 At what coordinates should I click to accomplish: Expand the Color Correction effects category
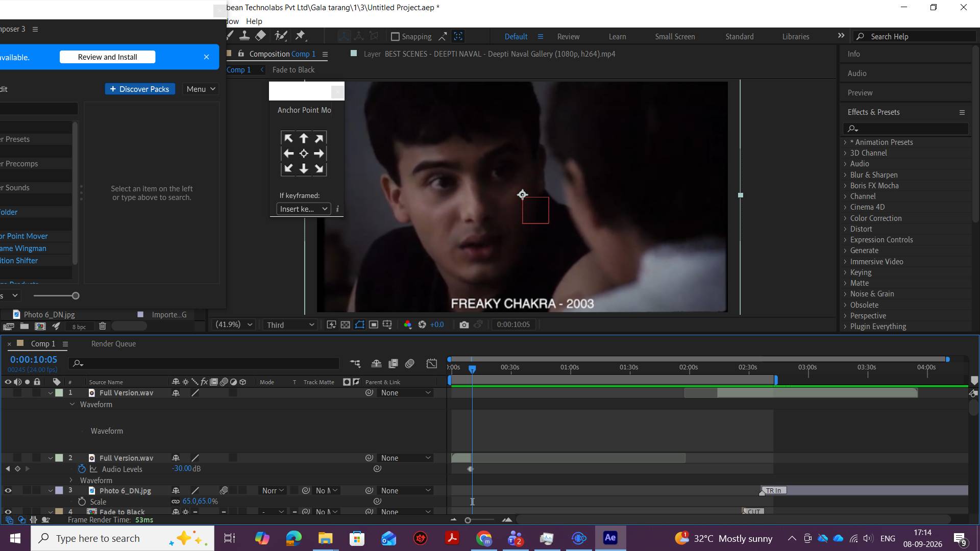pos(876,218)
